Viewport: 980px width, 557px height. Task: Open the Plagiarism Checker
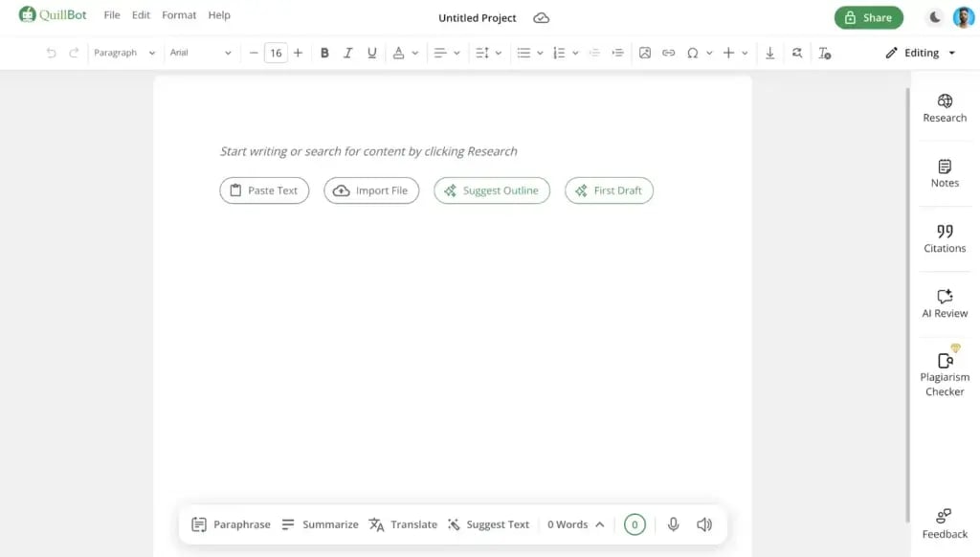pyautogui.click(x=945, y=371)
